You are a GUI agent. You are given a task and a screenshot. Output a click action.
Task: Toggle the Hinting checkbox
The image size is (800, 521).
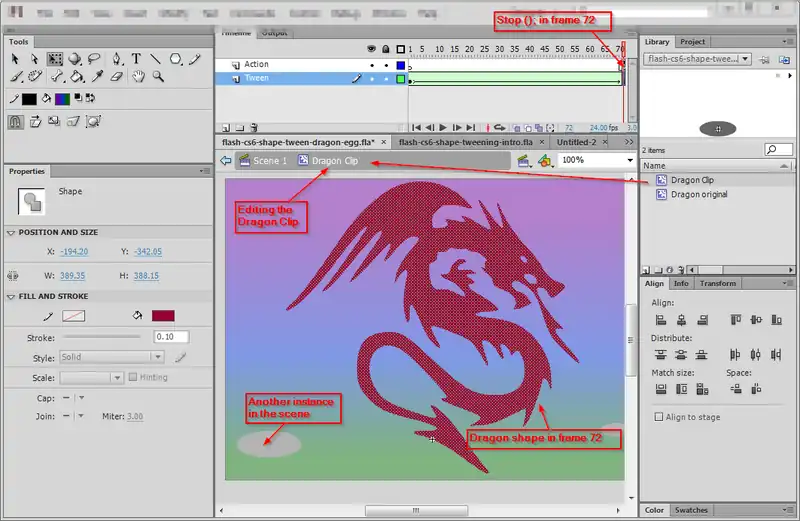coord(133,377)
